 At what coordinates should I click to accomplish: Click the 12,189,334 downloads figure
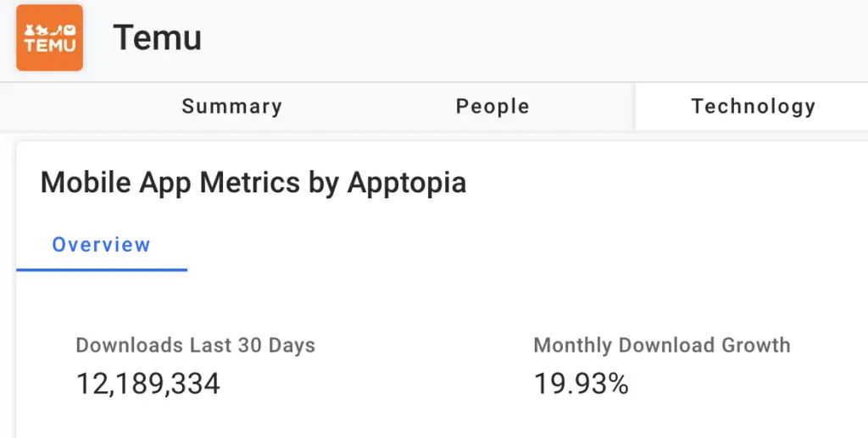pyautogui.click(x=148, y=384)
